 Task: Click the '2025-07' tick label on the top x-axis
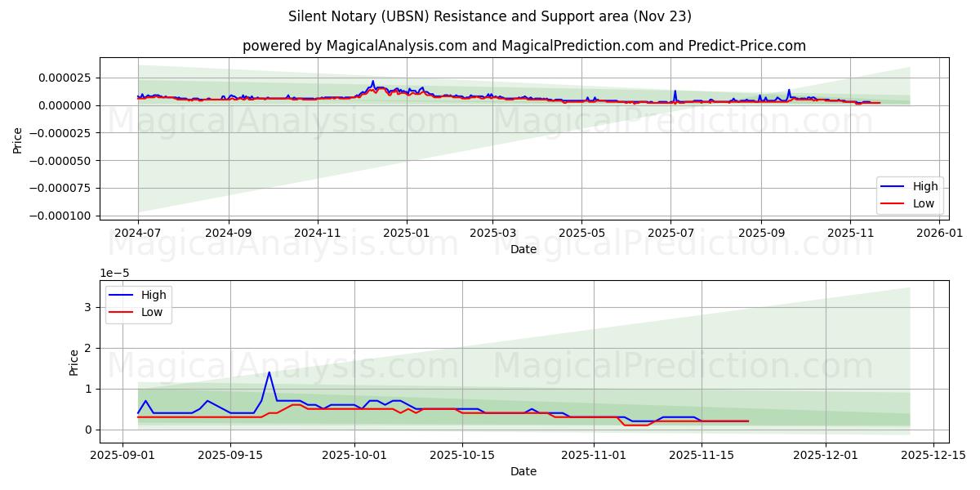coord(670,234)
